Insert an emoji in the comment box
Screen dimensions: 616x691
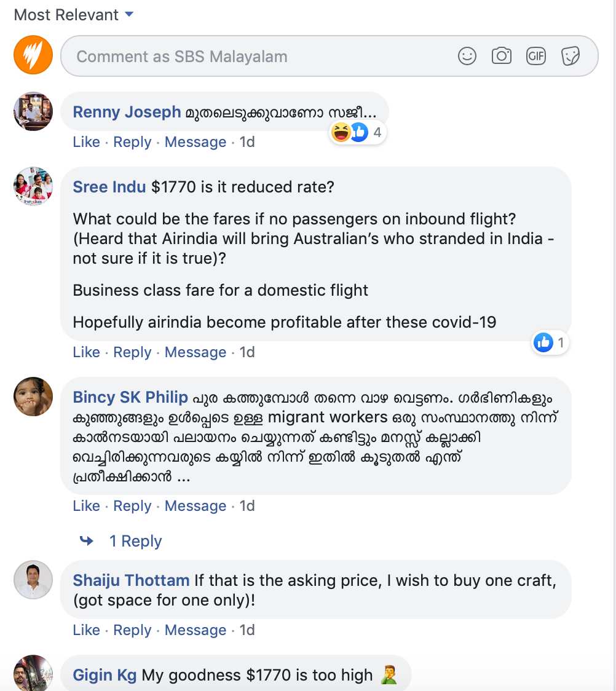[467, 57]
